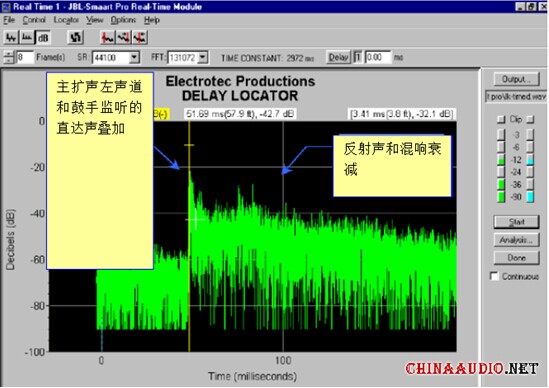Image resolution: width=549 pixels, height=388 pixels.
Task: Toggle the left Clip indicator box
Action: [501, 119]
